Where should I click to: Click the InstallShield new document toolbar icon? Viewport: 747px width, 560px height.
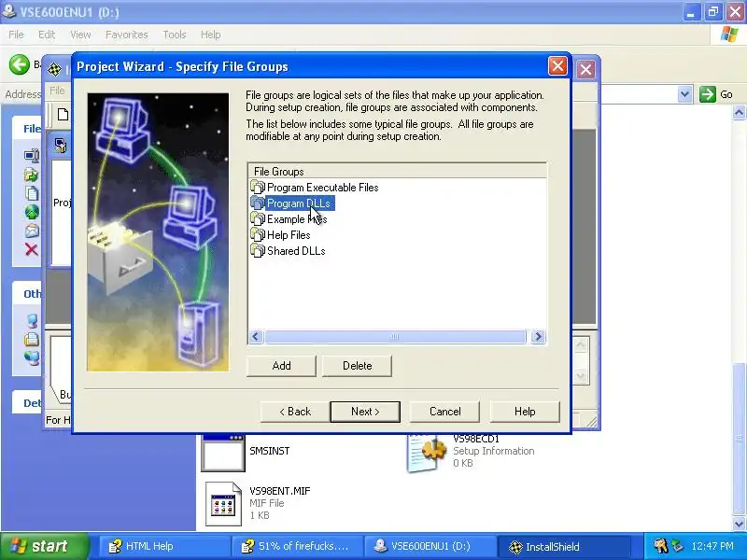pyautogui.click(x=63, y=115)
